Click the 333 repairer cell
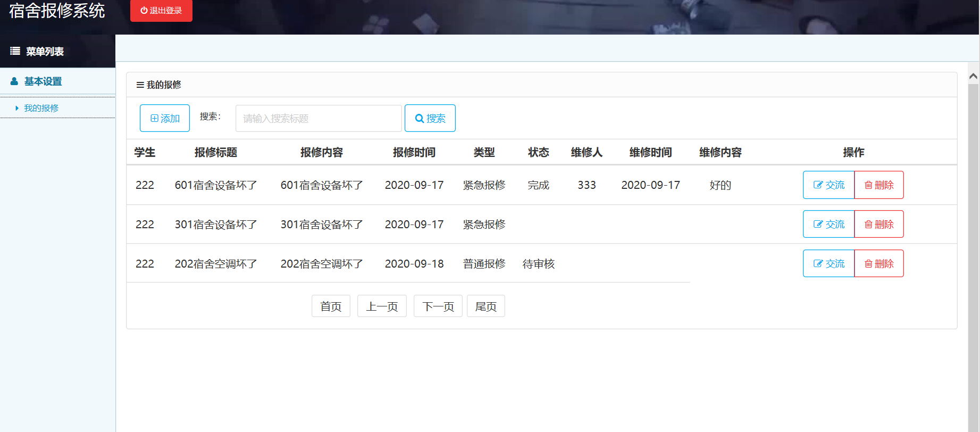This screenshot has width=980, height=432. [587, 185]
